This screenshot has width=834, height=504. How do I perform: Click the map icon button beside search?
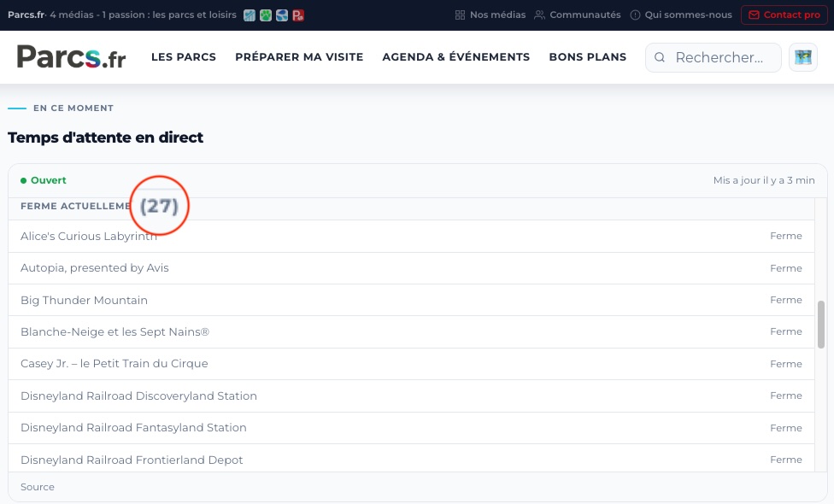click(x=802, y=57)
